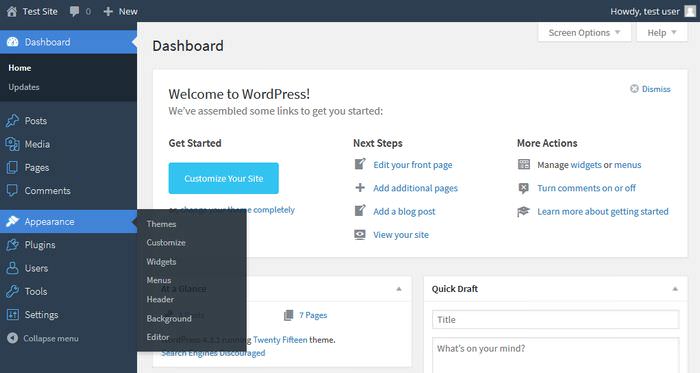Image resolution: width=700 pixels, height=373 pixels.
Task: Open the Posts pushpin icon in sidebar
Action: (x=12, y=120)
